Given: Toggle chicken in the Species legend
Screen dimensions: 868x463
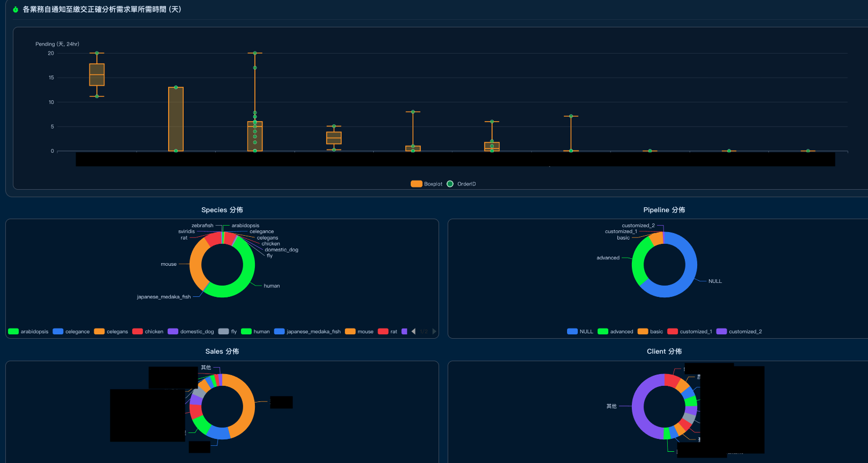Looking at the screenshot, I should point(148,332).
